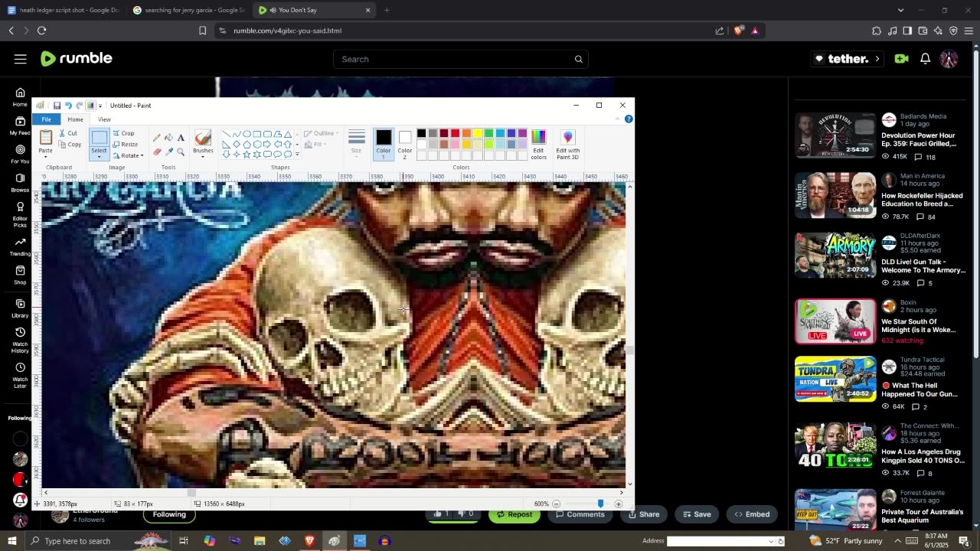Open Paint help question mark icon
The height and width of the screenshot is (551, 980).
tap(629, 119)
